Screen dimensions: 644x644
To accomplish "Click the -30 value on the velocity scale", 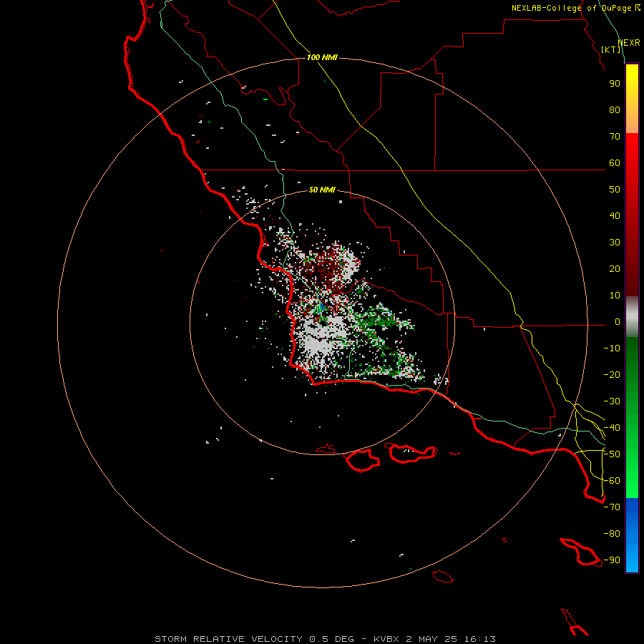I will 612,401.
